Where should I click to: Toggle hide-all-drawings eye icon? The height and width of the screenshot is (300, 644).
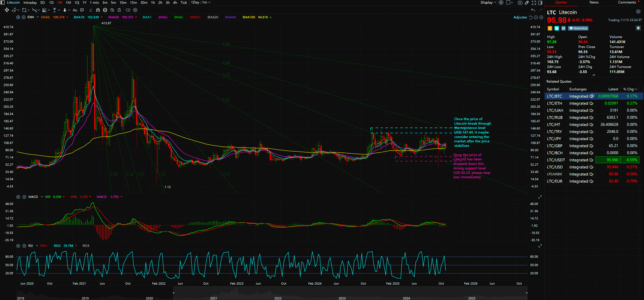coord(112,10)
